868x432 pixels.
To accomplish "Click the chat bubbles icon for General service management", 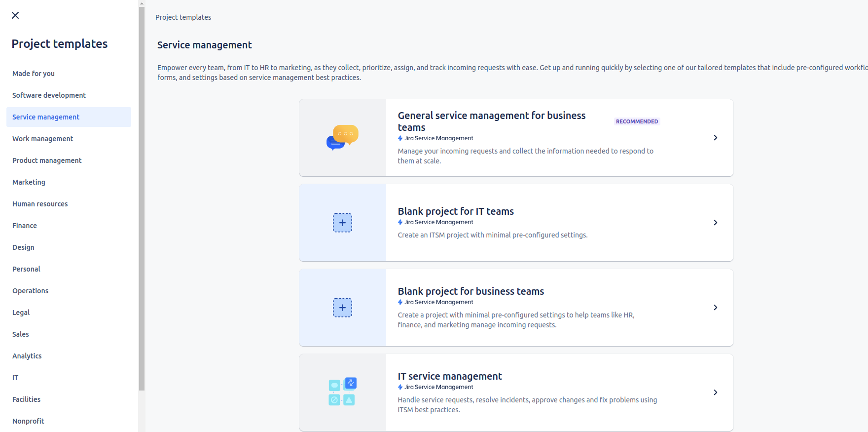I will click(x=342, y=137).
